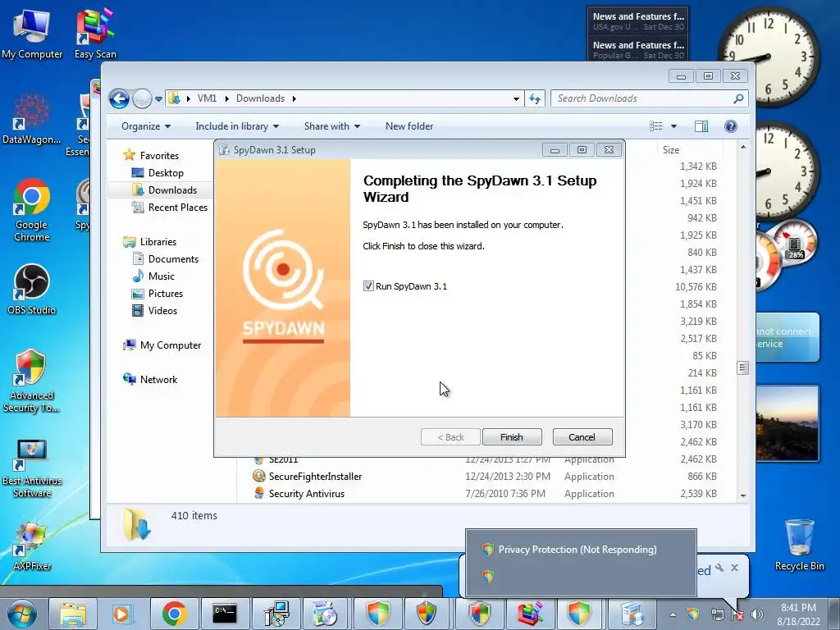Screen dimensions: 840x630
Task: Expand arrow after Downloads breadcrumb
Action: [294, 98]
